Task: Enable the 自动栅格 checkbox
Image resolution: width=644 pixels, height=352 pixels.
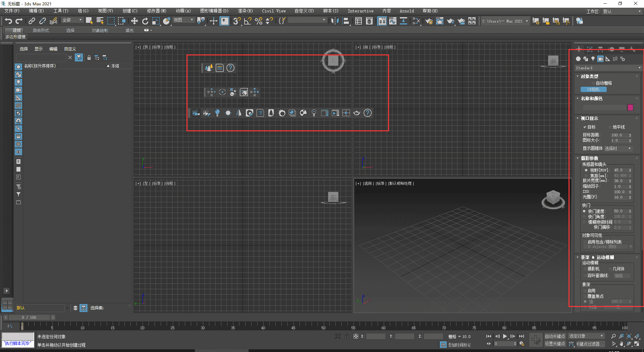Action: tap(593, 83)
